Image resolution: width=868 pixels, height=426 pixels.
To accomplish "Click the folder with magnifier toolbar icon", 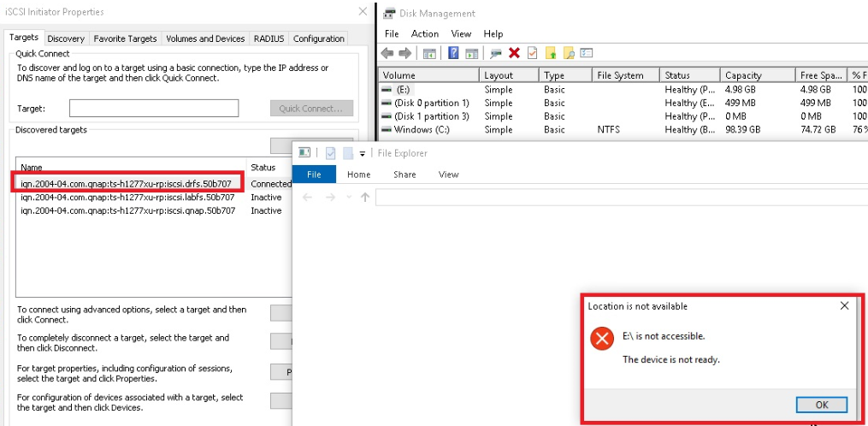I will coord(569,53).
